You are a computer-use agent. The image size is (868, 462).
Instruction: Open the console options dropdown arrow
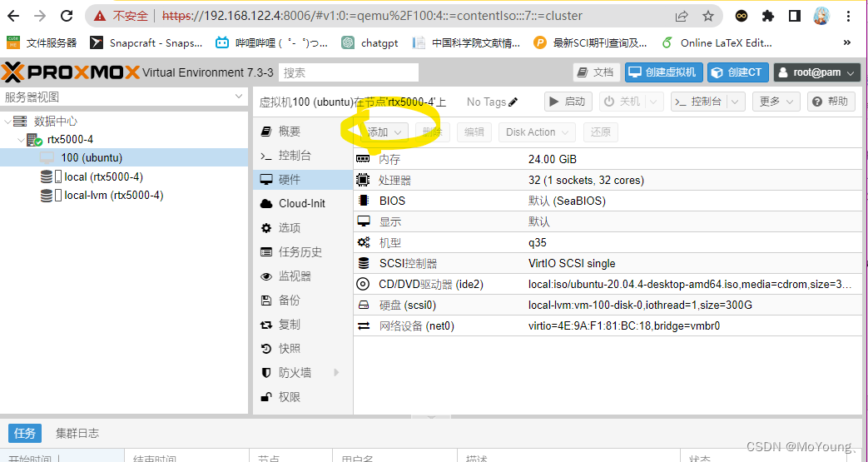click(x=736, y=102)
